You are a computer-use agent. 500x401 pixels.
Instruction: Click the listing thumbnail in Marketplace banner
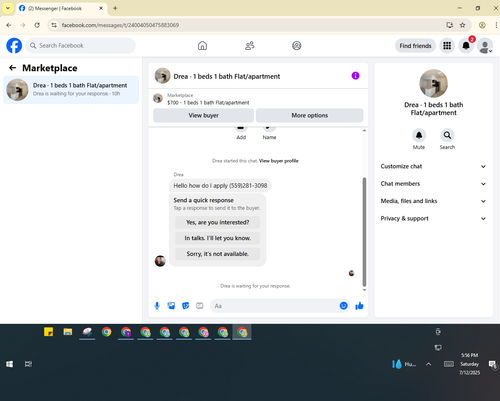158,98
